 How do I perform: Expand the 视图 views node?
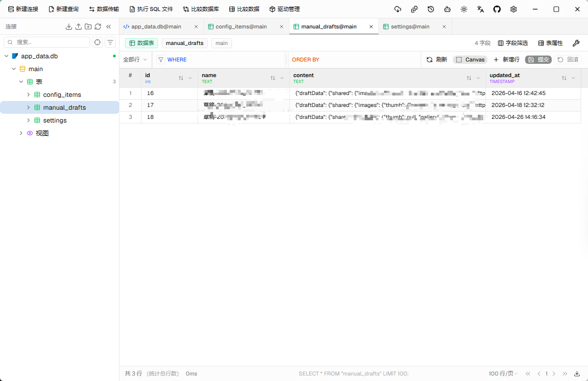(x=21, y=133)
